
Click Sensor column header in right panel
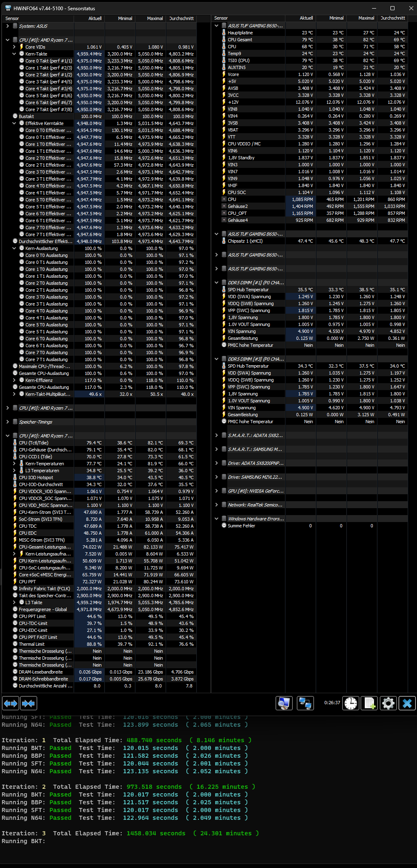click(x=248, y=18)
